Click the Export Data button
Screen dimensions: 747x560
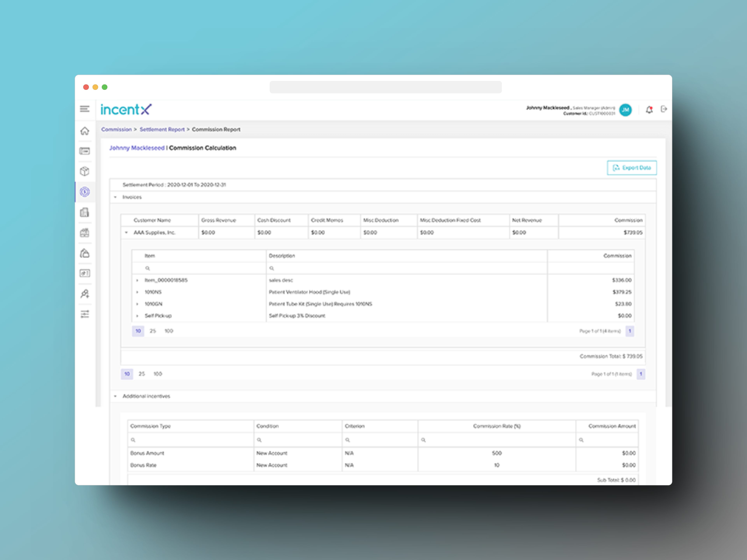631,167
